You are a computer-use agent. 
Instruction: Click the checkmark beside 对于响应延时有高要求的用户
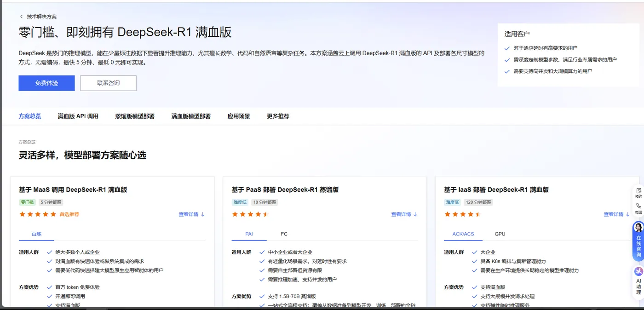tap(507, 48)
